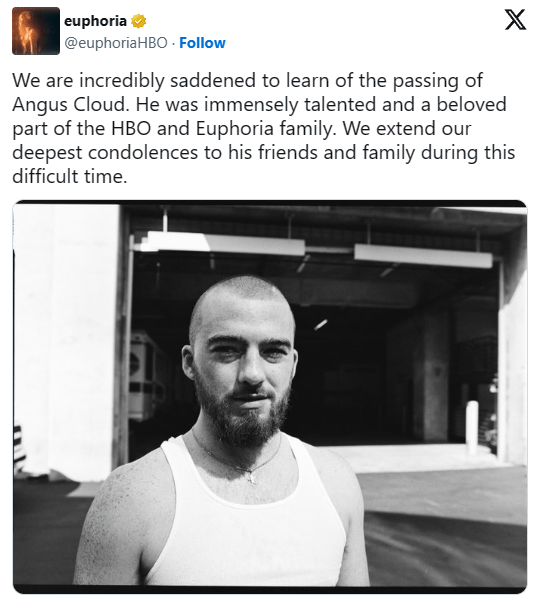Screen dimensions: 537x597
Task: Click the euphoria display name
Action: [x=95, y=21]
